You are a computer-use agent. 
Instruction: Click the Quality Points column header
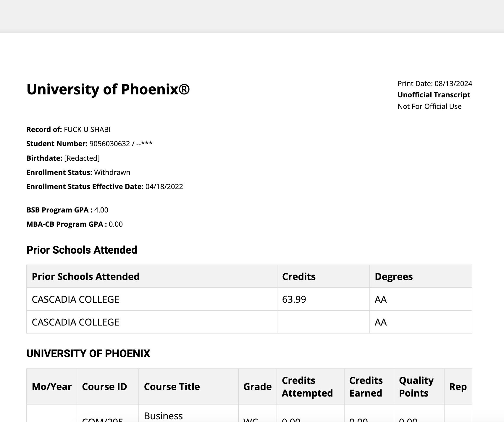[416, 387]
